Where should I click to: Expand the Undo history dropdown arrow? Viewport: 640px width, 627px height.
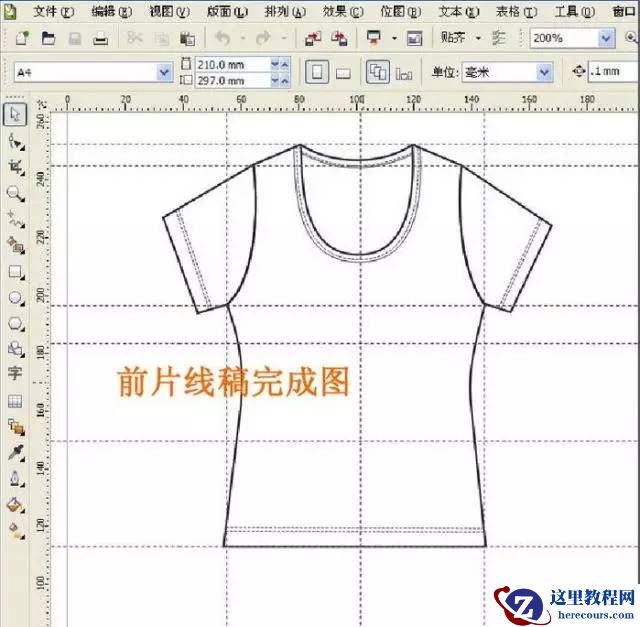(x=243, y=39)
